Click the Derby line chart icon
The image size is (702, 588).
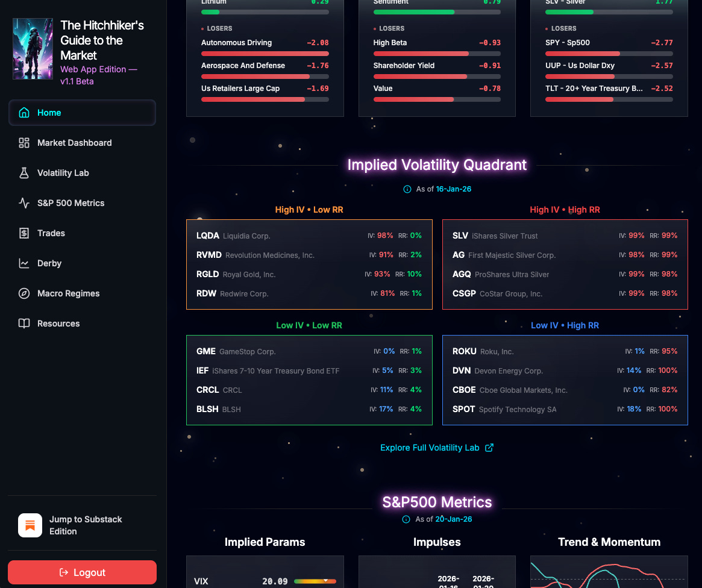(24, 263)
